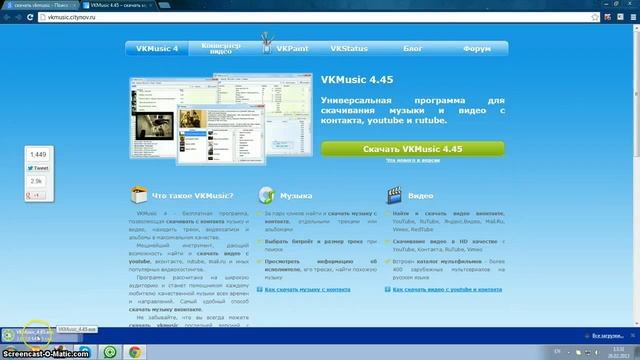Bookmark page with the star icon
640x360 pixels.
point(595,17)
